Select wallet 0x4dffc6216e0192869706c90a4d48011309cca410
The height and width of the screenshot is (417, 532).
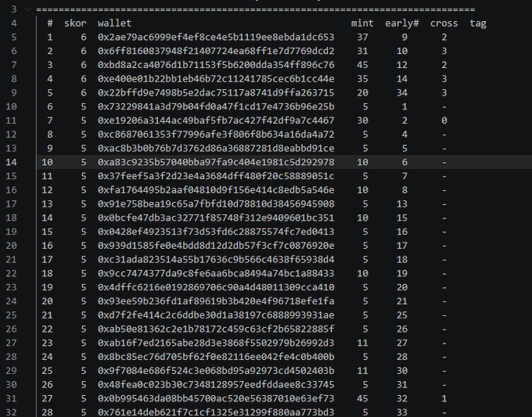[x=216, y=287]
